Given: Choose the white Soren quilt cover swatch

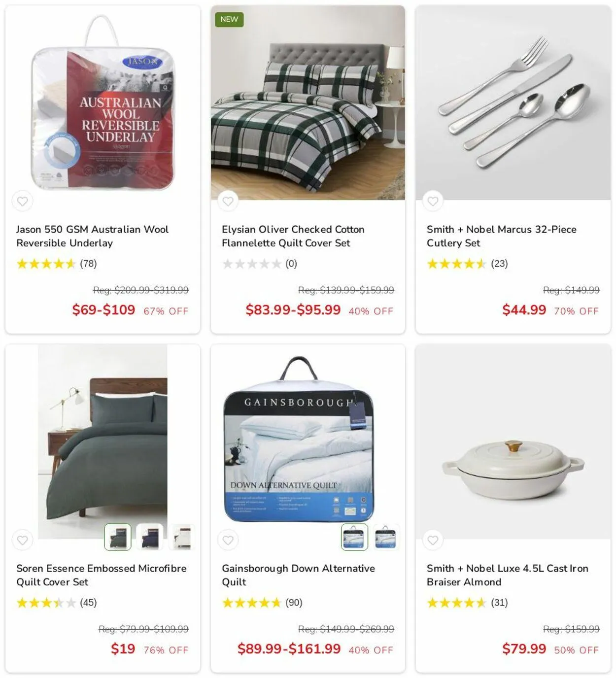Looking at the screenshot, I should coord(182,537).
